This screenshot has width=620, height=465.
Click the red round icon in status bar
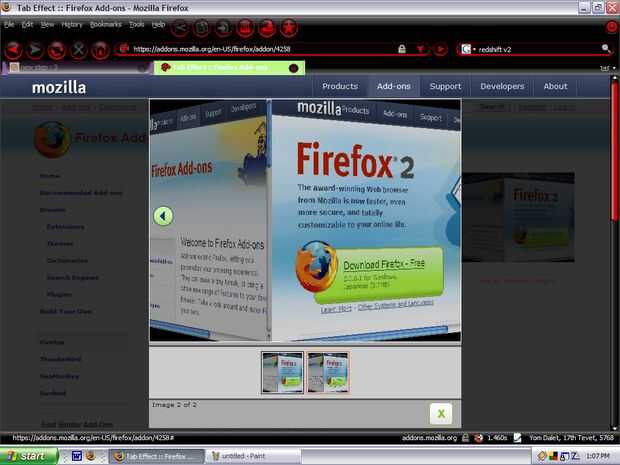coord(478,438)
